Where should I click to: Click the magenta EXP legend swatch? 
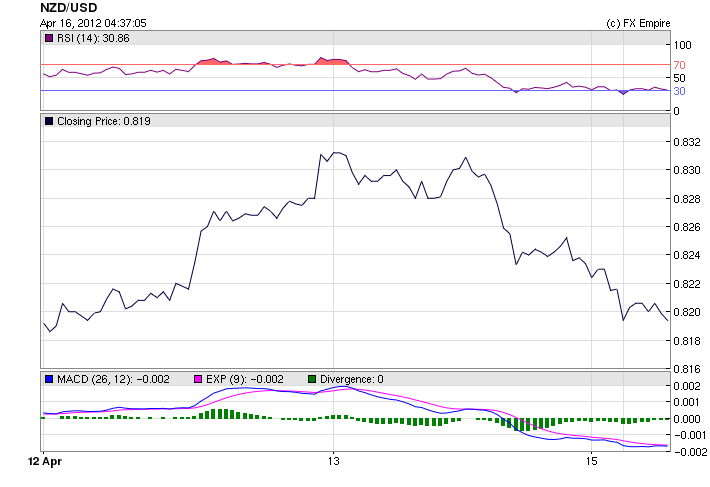click(x=197, y=379)
